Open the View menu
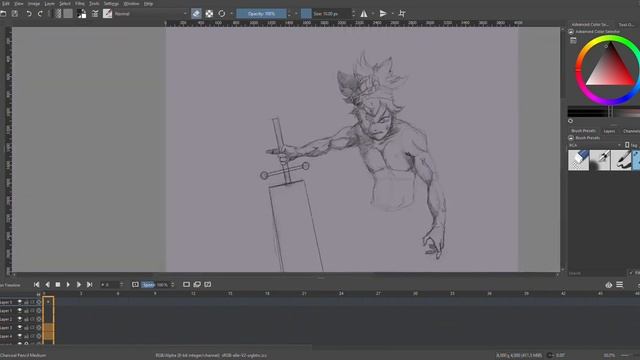This screenshot has height=360, width=640. [x=19, y=4]
